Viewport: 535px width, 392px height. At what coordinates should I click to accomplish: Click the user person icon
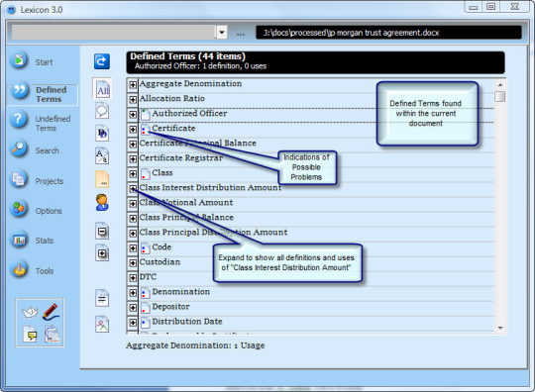(x=102, y=202)
